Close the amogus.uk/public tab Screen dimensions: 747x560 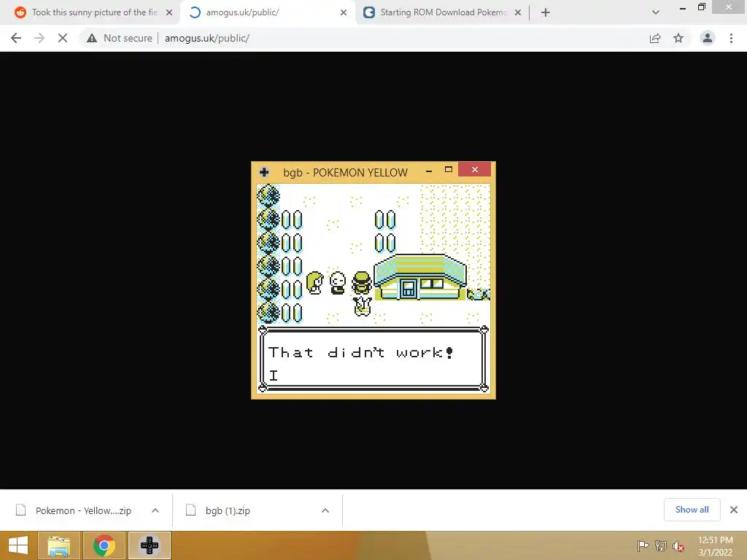344,13
